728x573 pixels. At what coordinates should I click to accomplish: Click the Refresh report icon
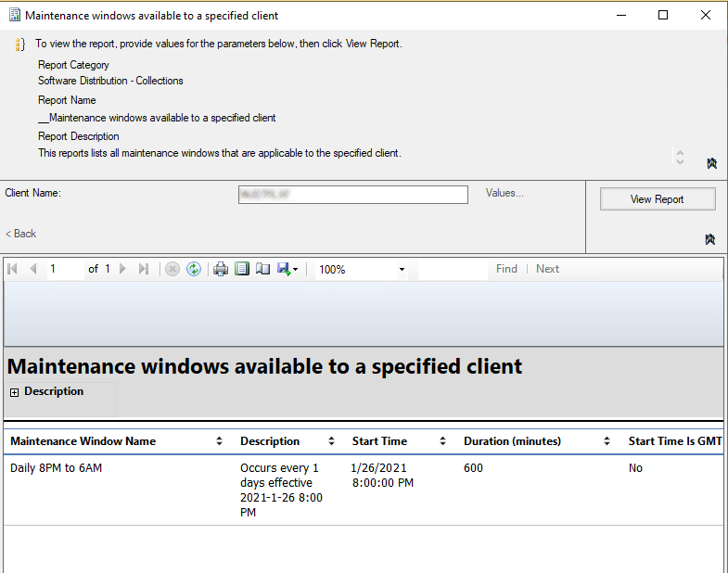(194, 269)
